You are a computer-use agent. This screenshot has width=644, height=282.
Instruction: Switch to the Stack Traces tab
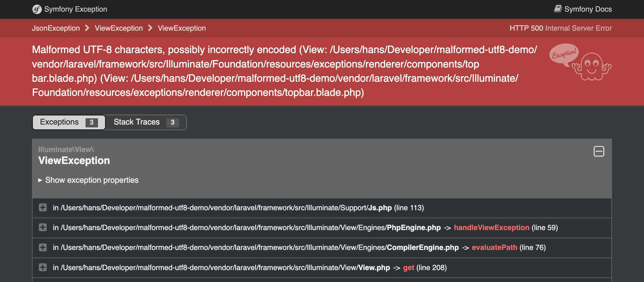(x=137, y=122)
